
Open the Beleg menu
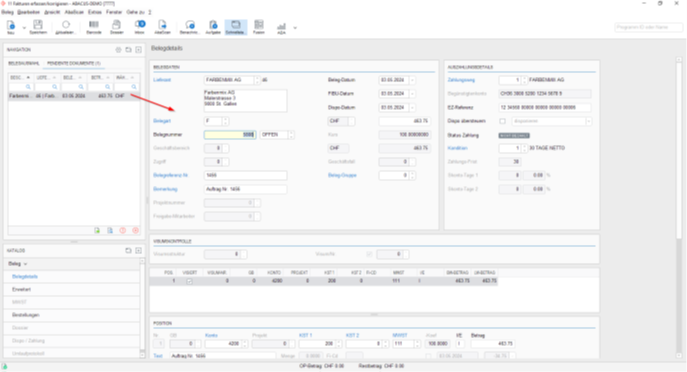(7, 12)
